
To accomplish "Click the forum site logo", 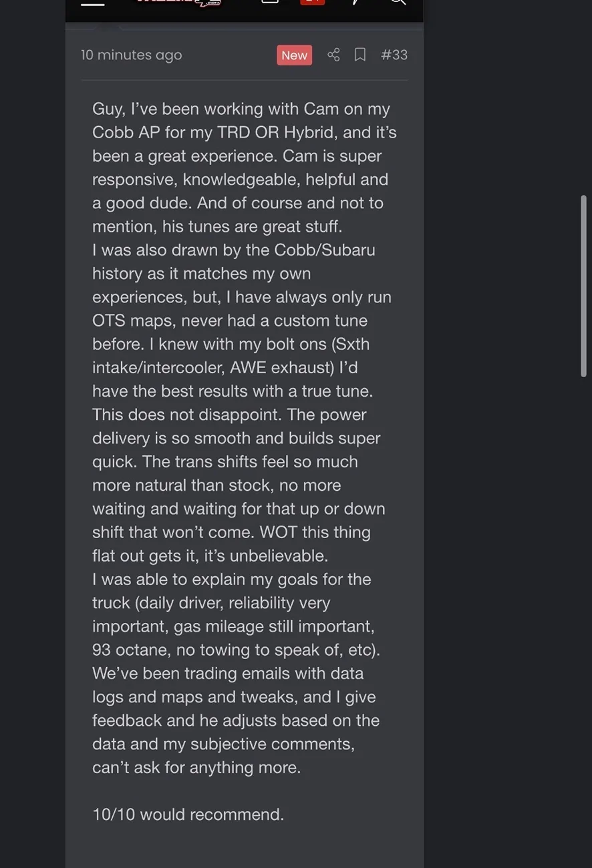I will click(178, 3).
